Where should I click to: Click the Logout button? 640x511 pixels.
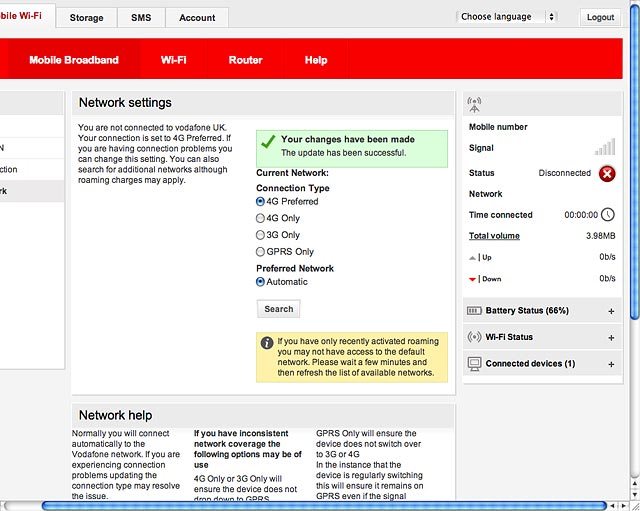pyautogui.click(x=600, y=17)
